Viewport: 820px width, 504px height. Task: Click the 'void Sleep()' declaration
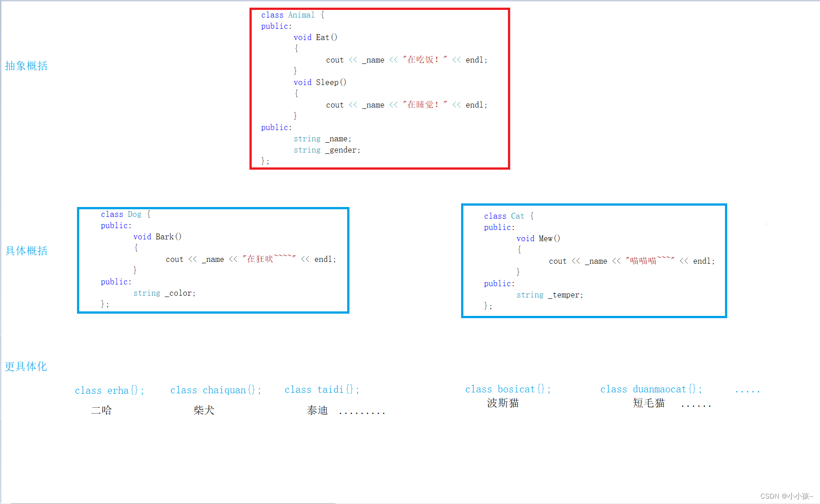[320, 82]
